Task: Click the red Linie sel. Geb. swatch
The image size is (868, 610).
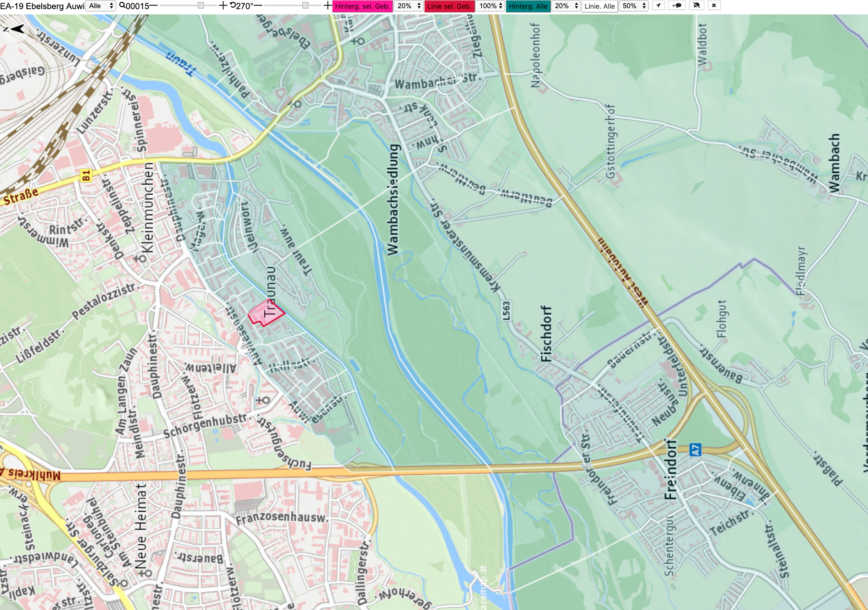Action: (x=450, y=6)
